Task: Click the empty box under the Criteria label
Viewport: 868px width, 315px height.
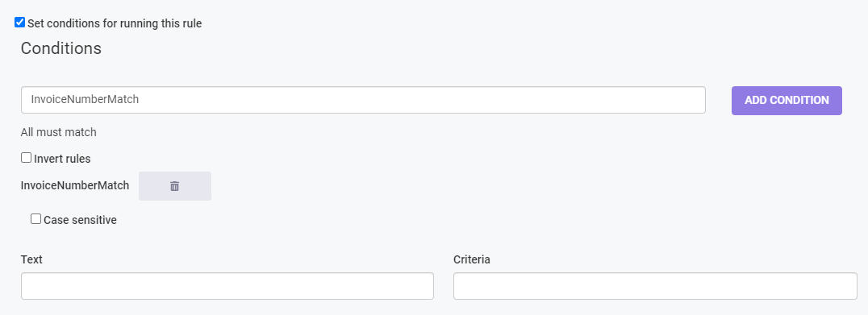Action: pyautogui.click(x=655, y=286)
